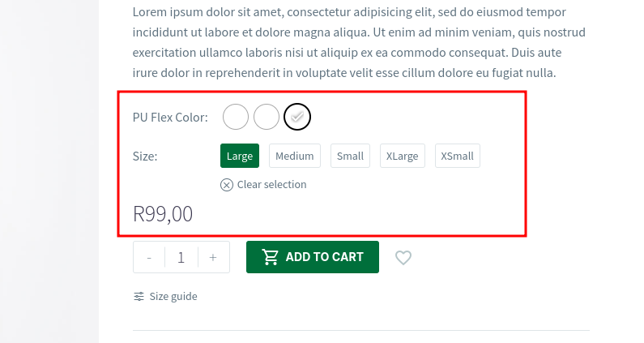Choose the Medium size option
This screenshot has height=343, width=644.
pyautogui.click(x=295, y=156)
